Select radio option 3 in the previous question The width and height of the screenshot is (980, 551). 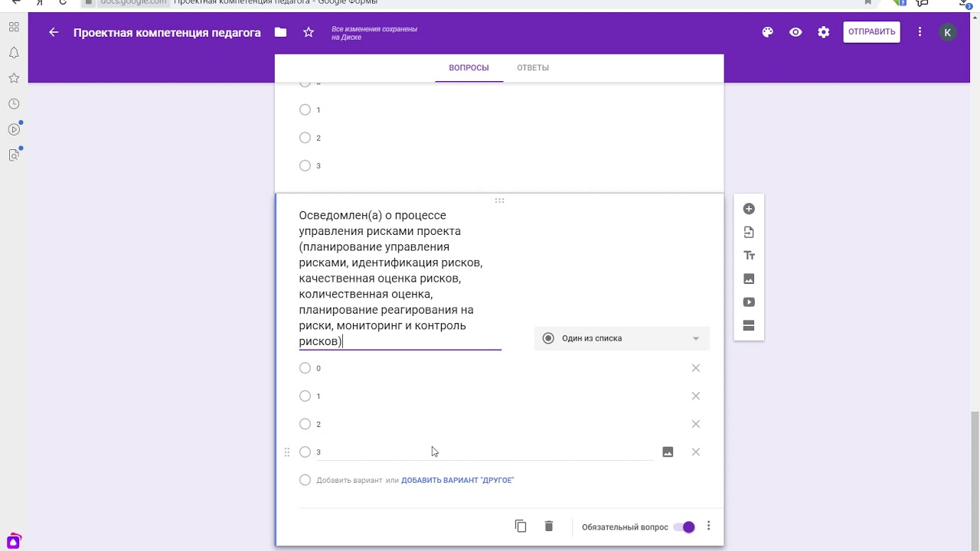point(305,165)
